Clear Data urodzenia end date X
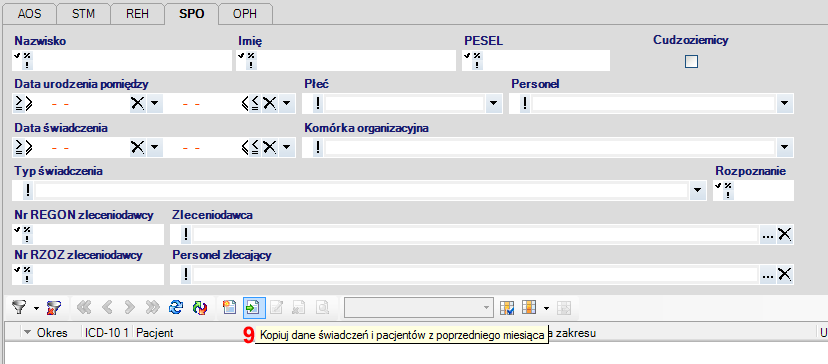The image size is (828, 364). 270,104
